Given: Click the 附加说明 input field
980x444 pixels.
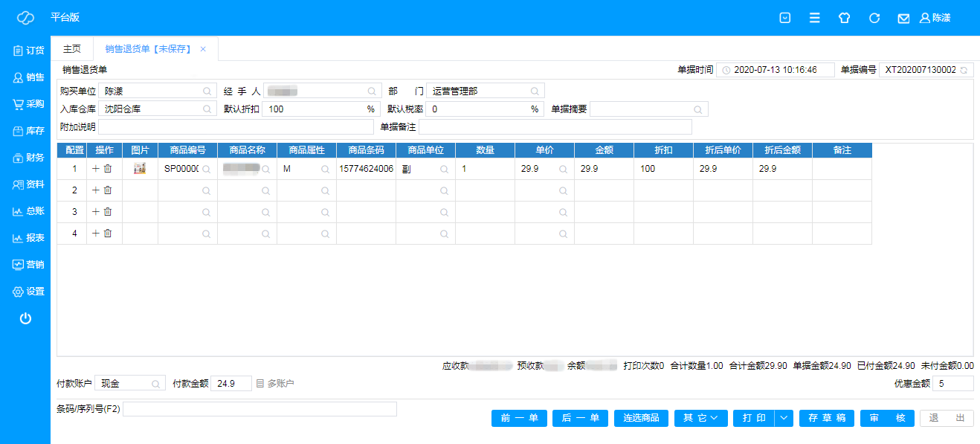Looking at the screenshot, I should tap(236, 126).
